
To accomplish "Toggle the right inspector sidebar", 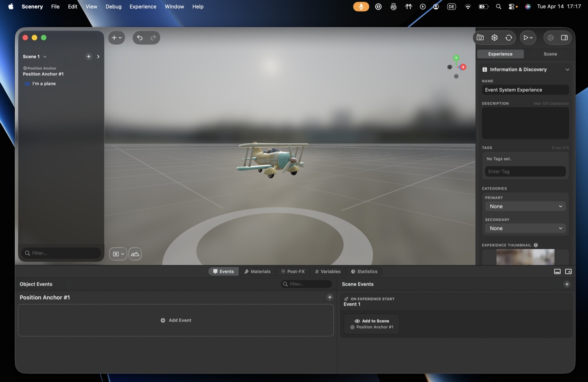I will pos(564,37).
